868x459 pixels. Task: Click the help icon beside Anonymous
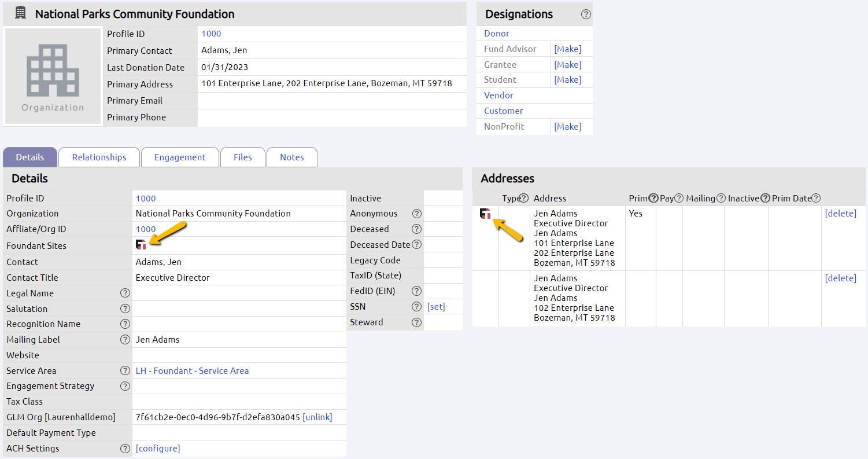(x=416, y=213)
